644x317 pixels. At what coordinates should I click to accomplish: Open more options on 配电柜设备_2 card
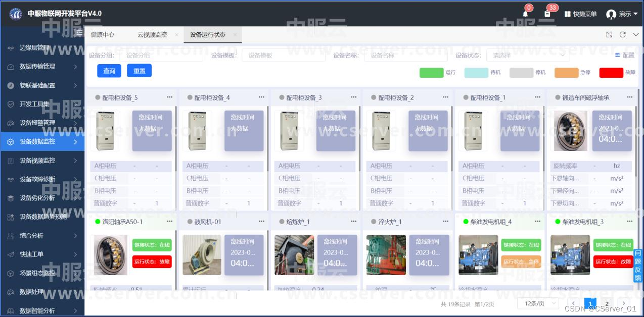pos(445,97)
